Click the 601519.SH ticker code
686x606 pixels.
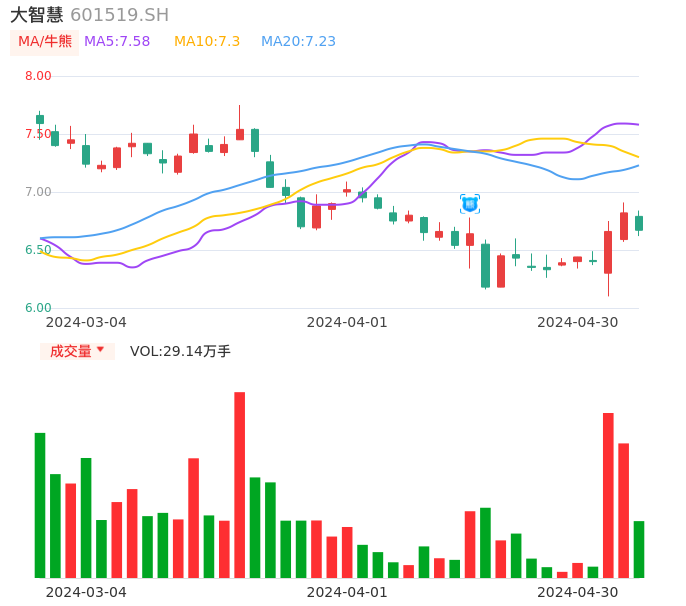pyautogui.click(x=120, y=15)
